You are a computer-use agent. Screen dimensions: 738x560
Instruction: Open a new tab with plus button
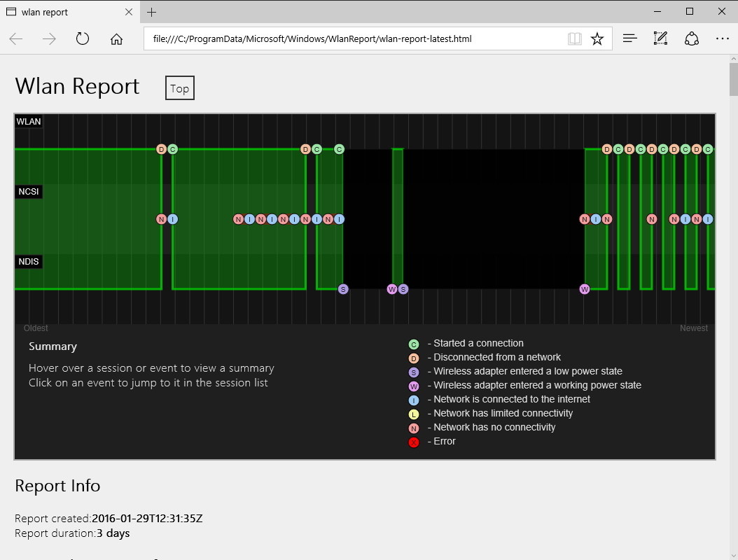coord(151,12)
